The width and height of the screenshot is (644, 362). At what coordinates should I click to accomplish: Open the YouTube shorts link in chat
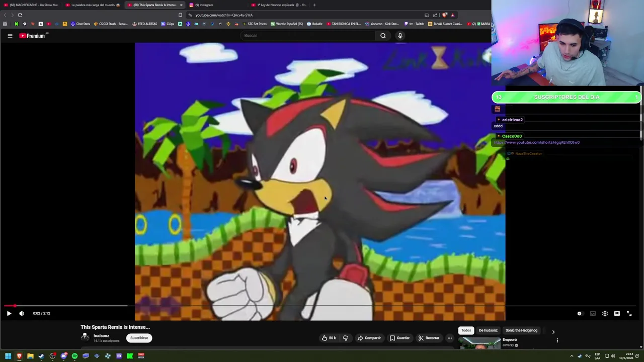[536, 142]
